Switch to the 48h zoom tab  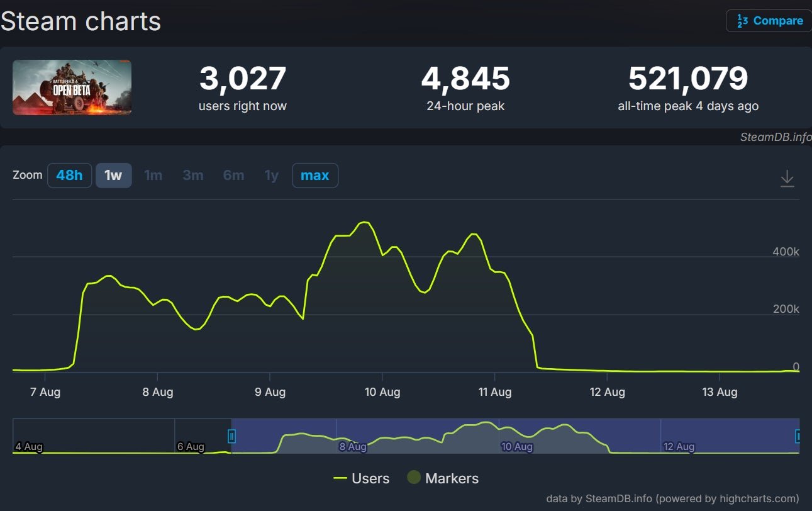tap(69, 176)
